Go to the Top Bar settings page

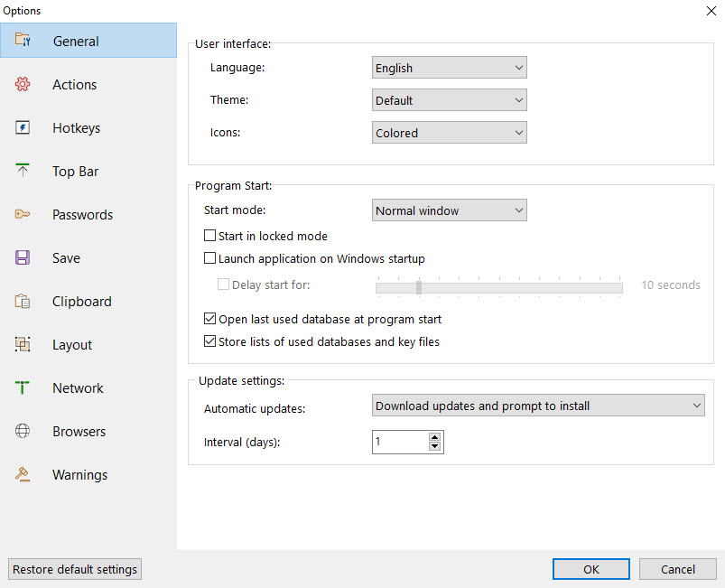click(x=88, y=172)
